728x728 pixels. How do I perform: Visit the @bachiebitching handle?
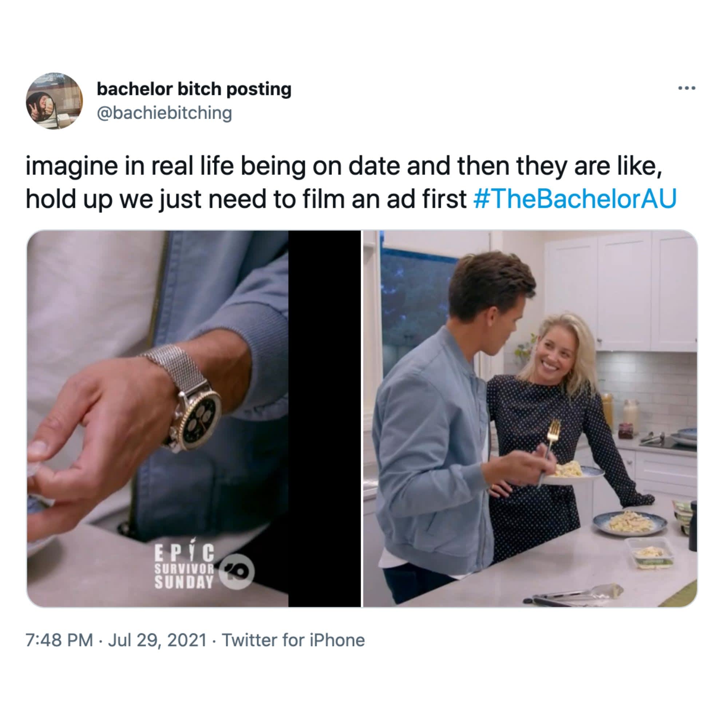164,113
